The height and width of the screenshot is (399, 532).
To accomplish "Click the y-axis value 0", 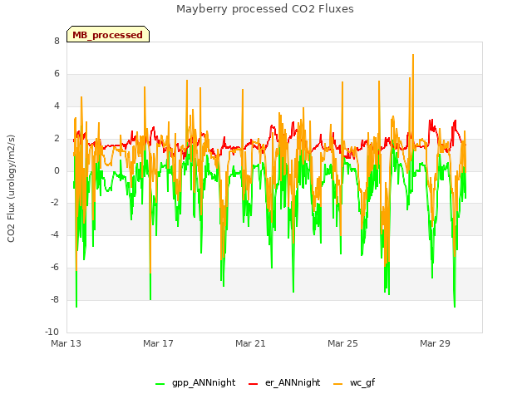I will tap(57, 171).
